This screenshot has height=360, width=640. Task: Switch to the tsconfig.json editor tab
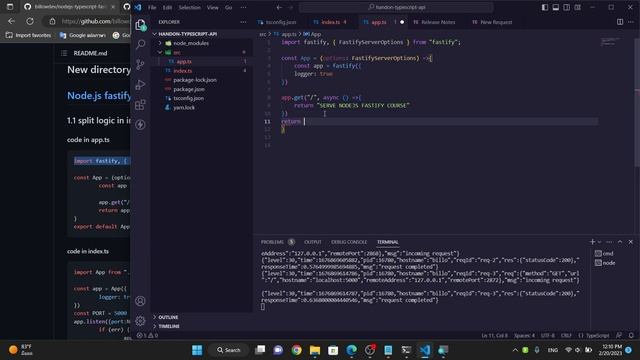(x=277, y=22)
